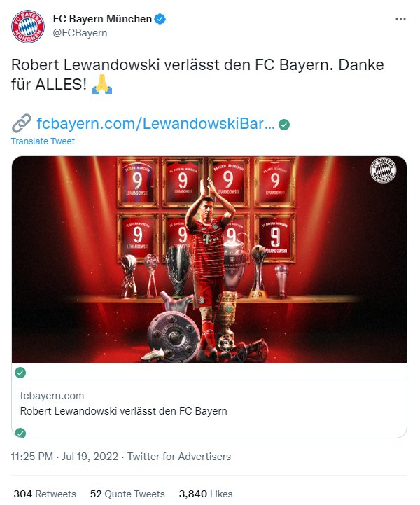This screenshot has height=505, width=420.
Task: Click the green checkmark after the URL
Action: pyautogui.click(x=284, y=124)
